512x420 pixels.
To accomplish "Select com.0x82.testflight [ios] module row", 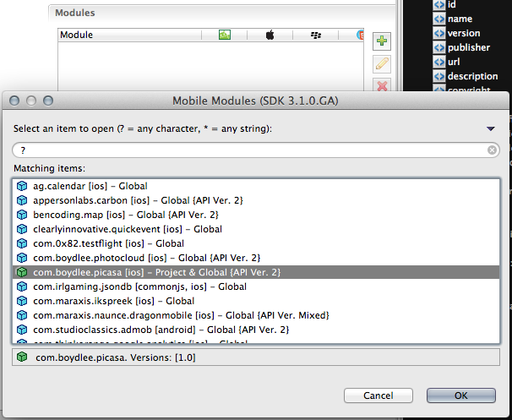I will coord(256,243).
